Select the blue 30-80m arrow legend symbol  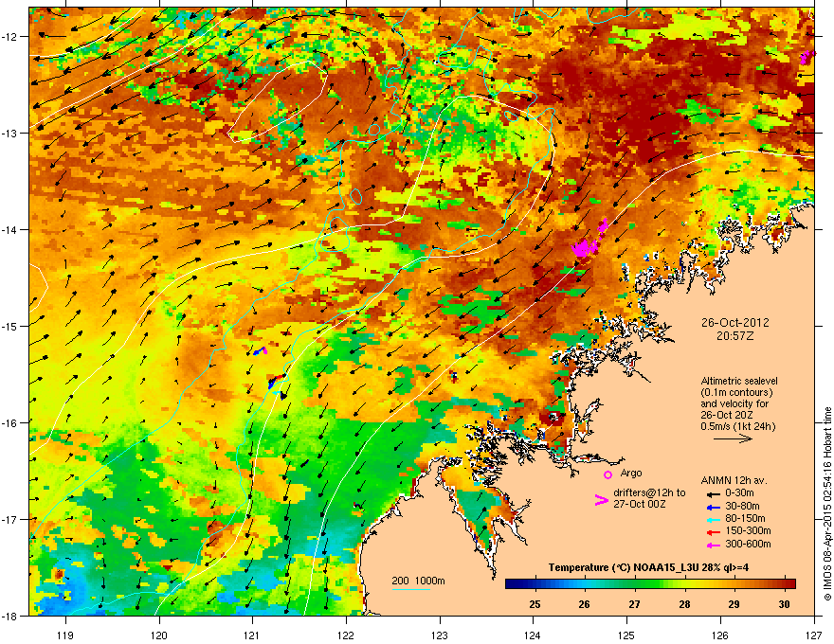(x=714, y=507)
